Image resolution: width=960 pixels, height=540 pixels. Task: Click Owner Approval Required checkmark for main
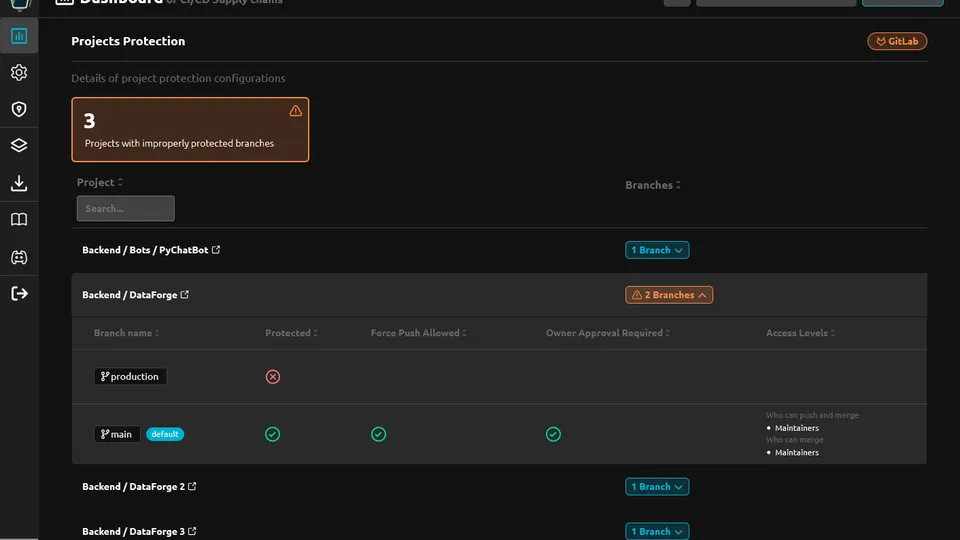click(553, 434)
